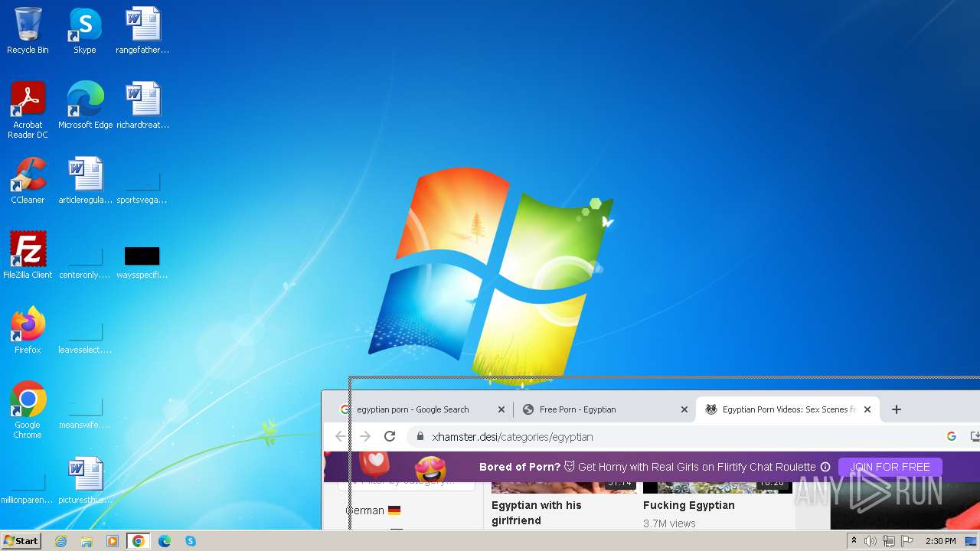Screen dimensions: 980x551
Task: Open the volume control in tray
Action: (x=871, y=541)
